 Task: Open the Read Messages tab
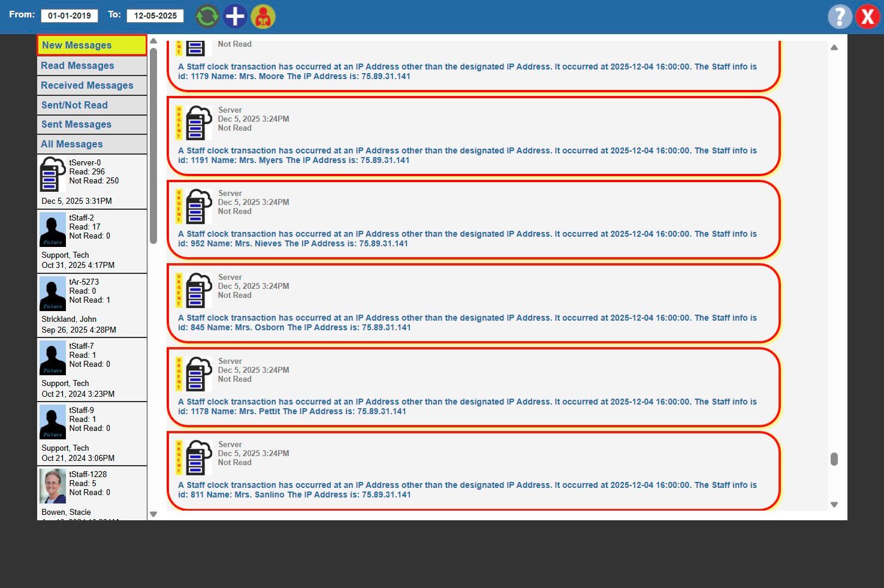click(x=92, y=65)
